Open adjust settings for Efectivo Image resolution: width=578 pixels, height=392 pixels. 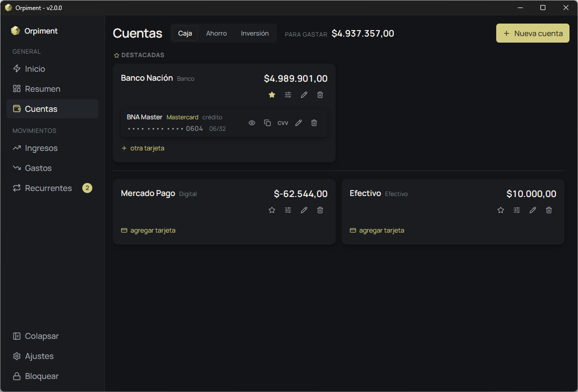pos(517,210)
